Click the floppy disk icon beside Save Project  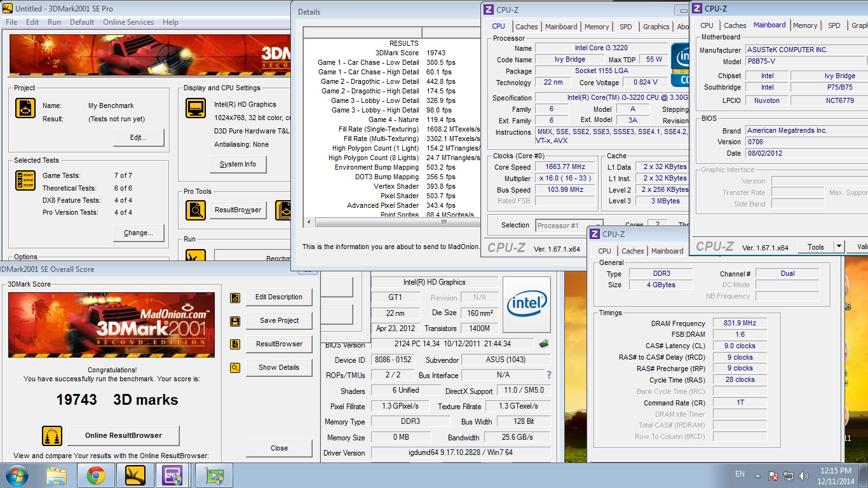(x=235, y=321)
